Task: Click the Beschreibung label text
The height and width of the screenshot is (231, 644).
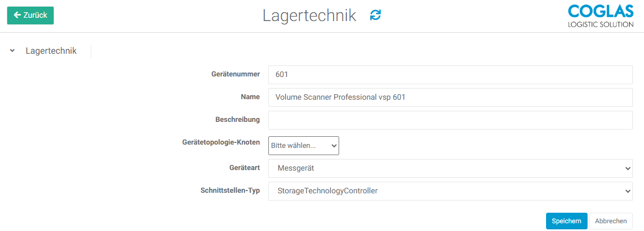Action: (237, 120)
